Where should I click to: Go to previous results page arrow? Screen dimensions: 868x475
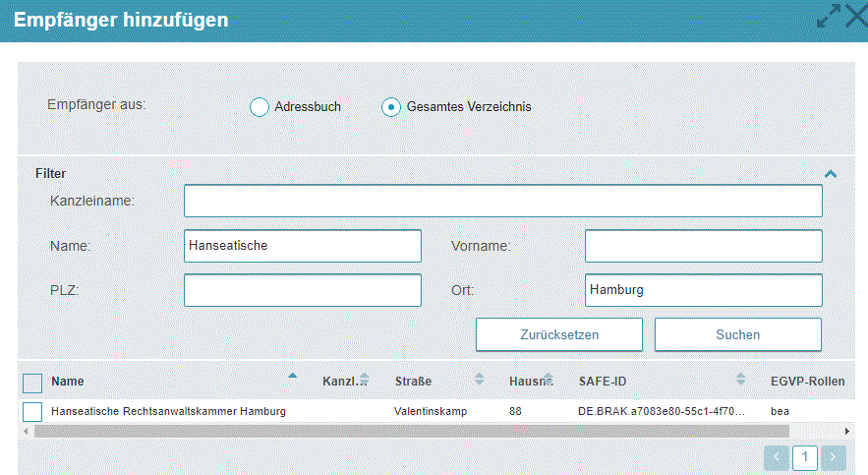tap(777, 456)
